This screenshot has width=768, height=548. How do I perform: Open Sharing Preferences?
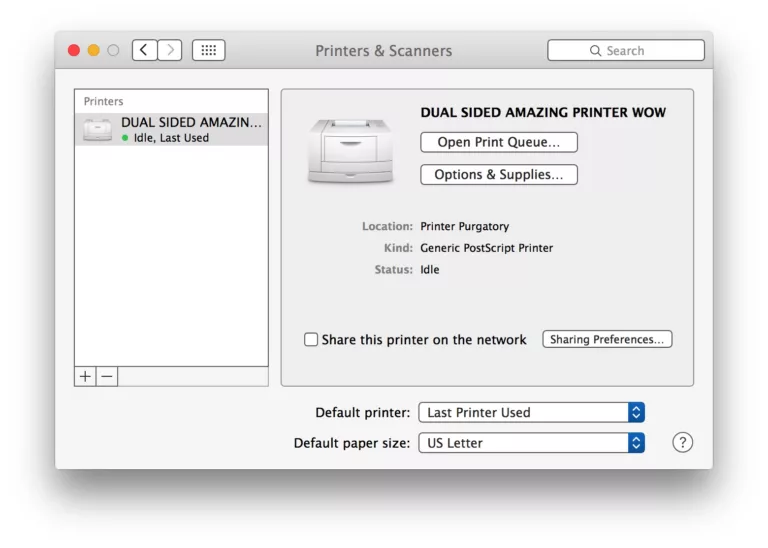(x=606, y=339)
